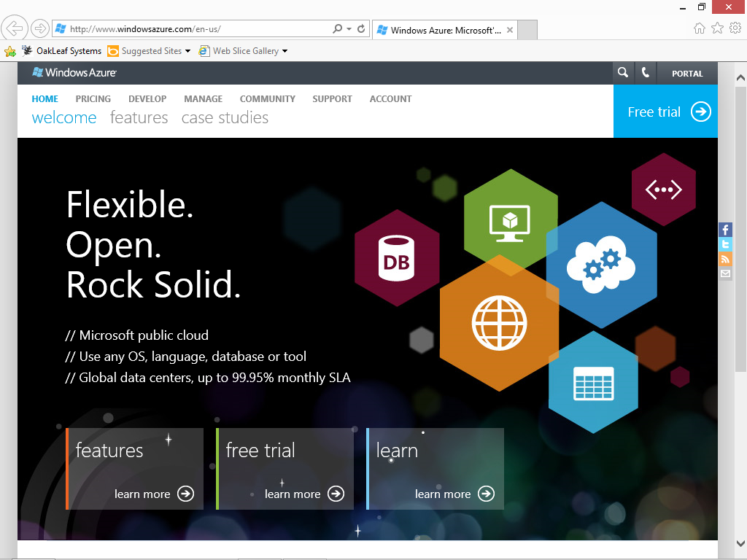
Task: Open Internet Explorer Favorites star icon
Action: pos(717,28)
